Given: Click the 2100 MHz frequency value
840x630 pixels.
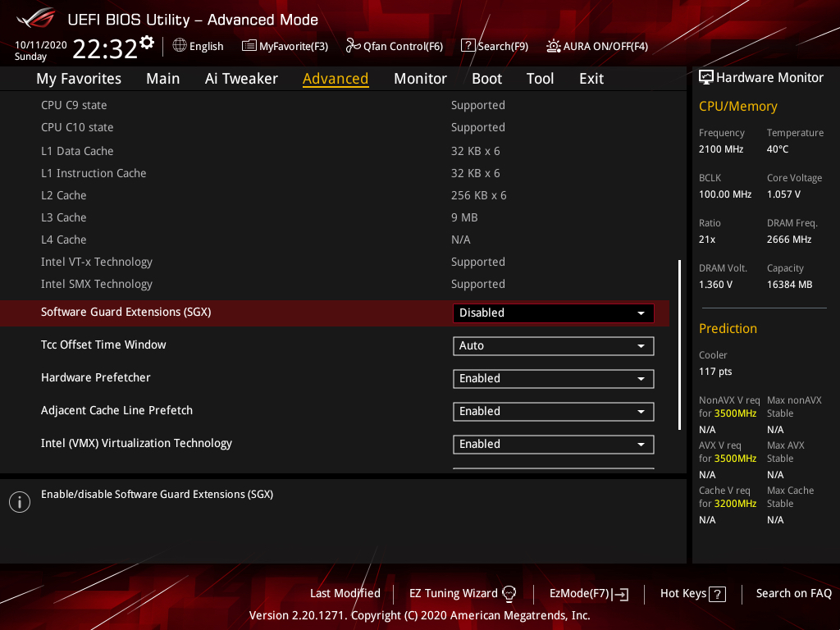Looking at the screenshot, I should pyautogui.click(x=720, y=149).
